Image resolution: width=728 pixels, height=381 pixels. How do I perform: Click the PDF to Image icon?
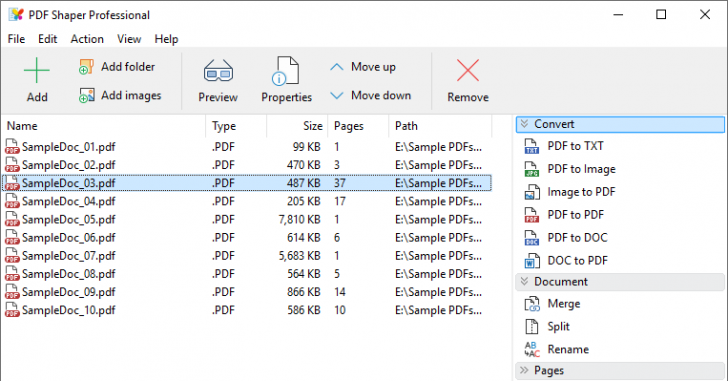point(532,169)
